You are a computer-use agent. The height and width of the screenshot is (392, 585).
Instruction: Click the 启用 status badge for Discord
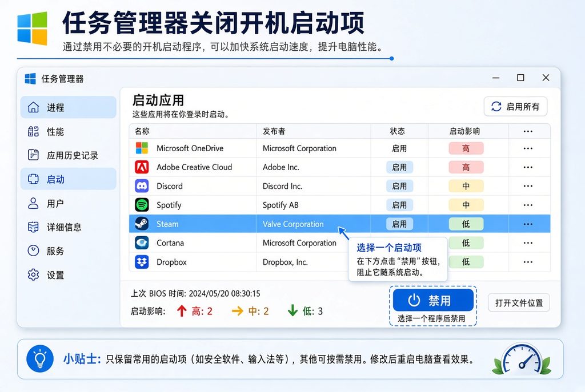(399, 186)
